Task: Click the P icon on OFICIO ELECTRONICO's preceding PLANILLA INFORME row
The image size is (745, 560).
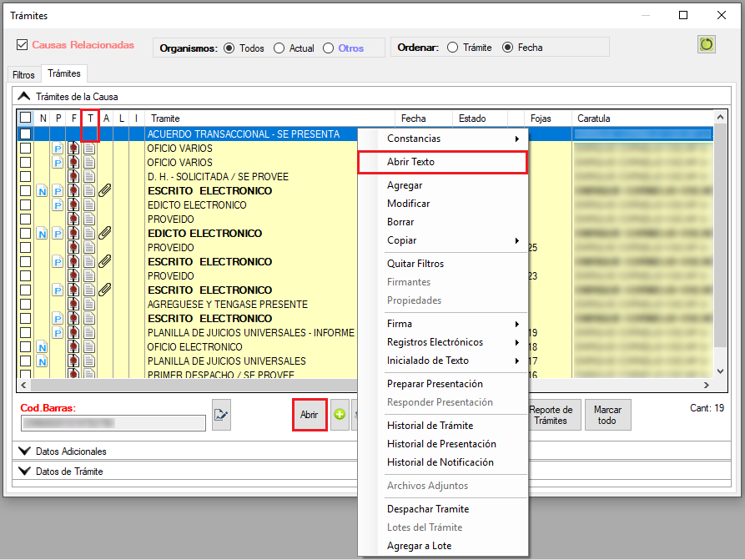Action: pos(58,333)
